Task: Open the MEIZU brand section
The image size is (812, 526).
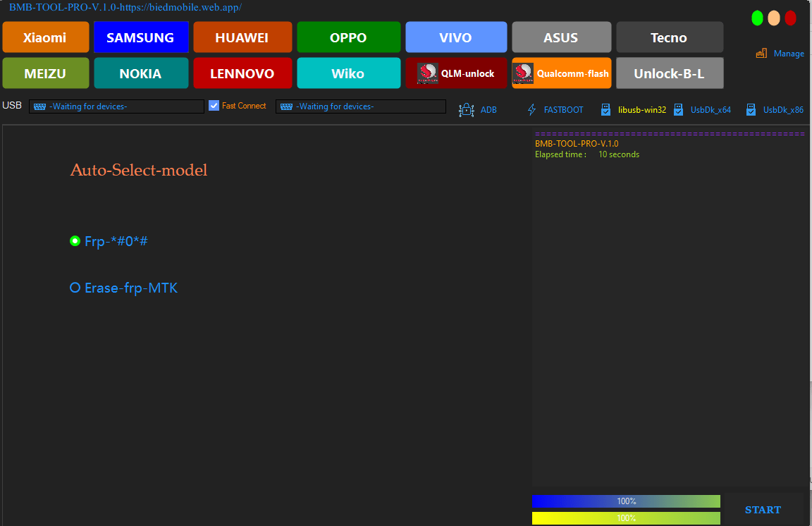Action: click(x=46, y=73)
